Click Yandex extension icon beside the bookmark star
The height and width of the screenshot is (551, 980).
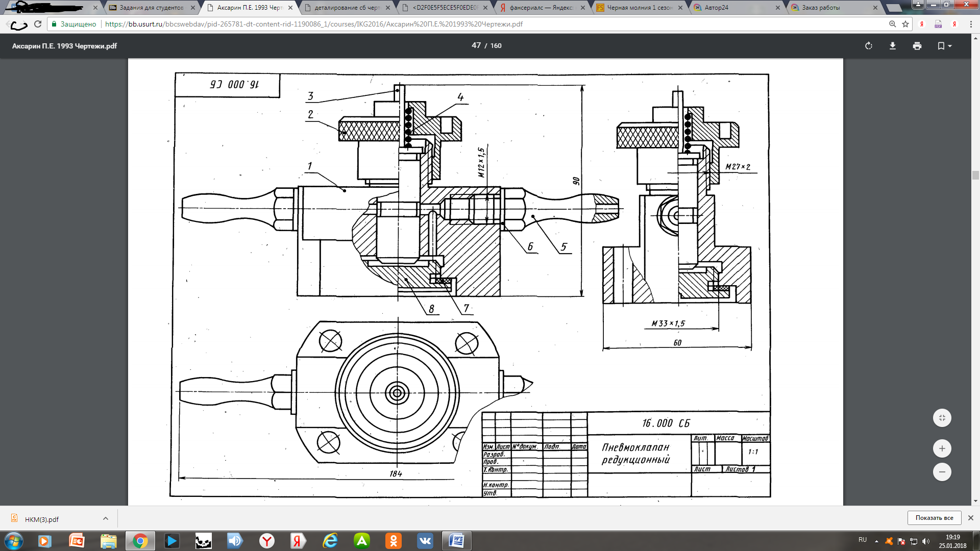click(922, 24)
